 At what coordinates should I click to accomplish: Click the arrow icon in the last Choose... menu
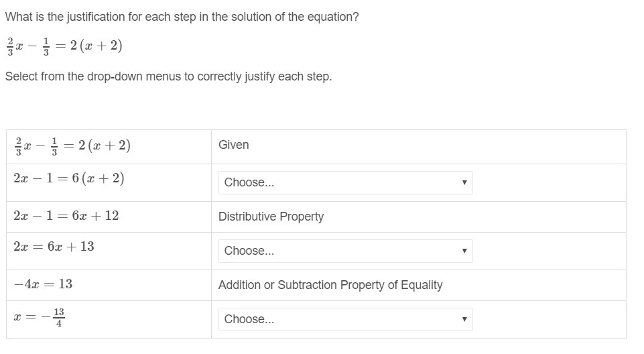click(464, 319)
